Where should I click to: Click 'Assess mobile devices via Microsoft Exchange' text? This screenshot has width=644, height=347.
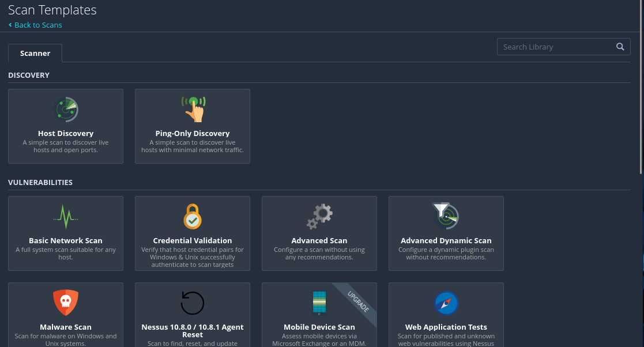(x=319, y=340)
